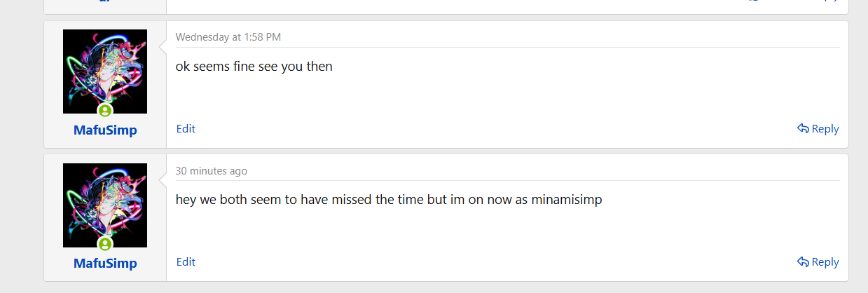The image size is (868, 293).
Task: Click the speech-bubble pointer notch of the latest post
Action: coord(163,180)
